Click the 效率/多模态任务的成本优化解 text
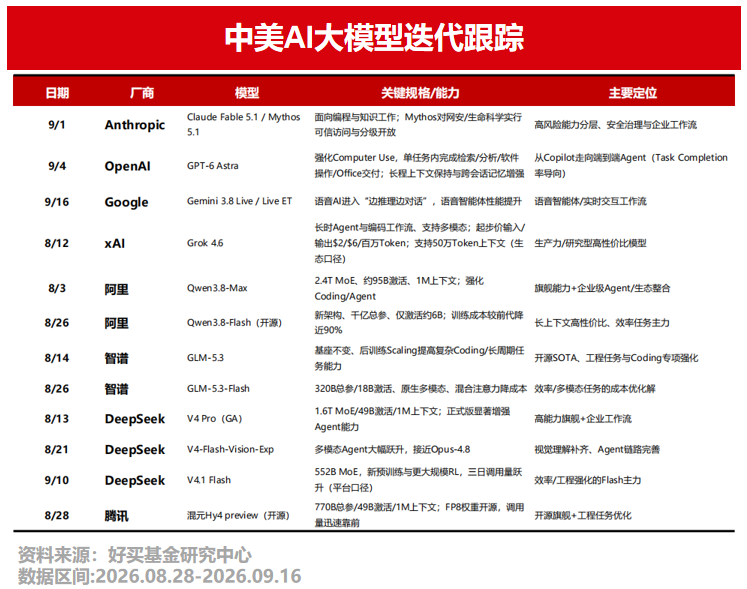The image size is (747, 589). [x=595, y=389]
